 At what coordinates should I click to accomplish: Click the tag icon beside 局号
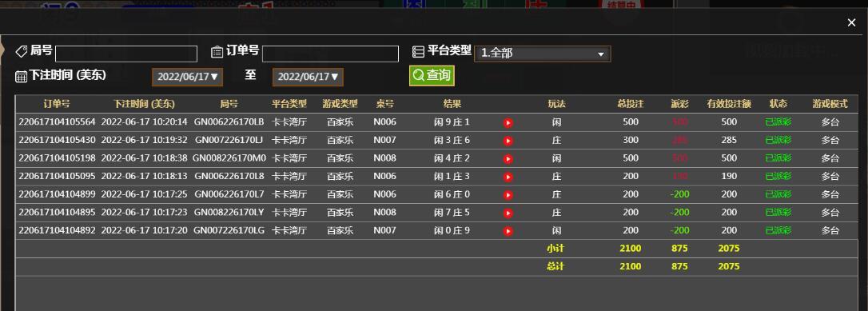21,51
